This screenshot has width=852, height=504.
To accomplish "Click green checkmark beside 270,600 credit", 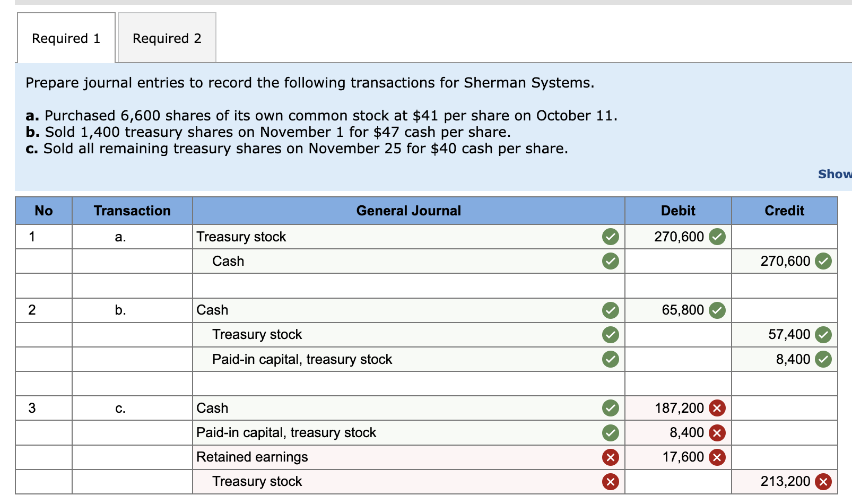I will pos(823,261).
